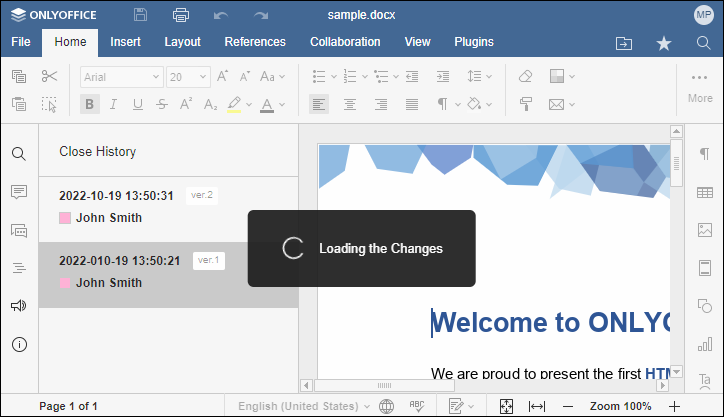Toggle Bold formatting
724x417 pixels.
point(90,104)
